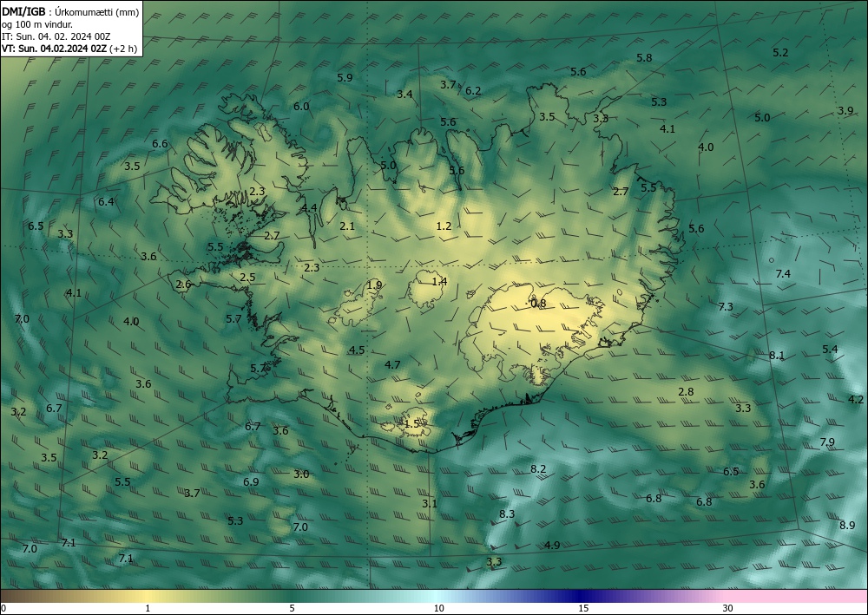Click the 'DMI/IGB' title label
Screen dimensions: 868x615
pyautogui.click(x=23, y=11)
